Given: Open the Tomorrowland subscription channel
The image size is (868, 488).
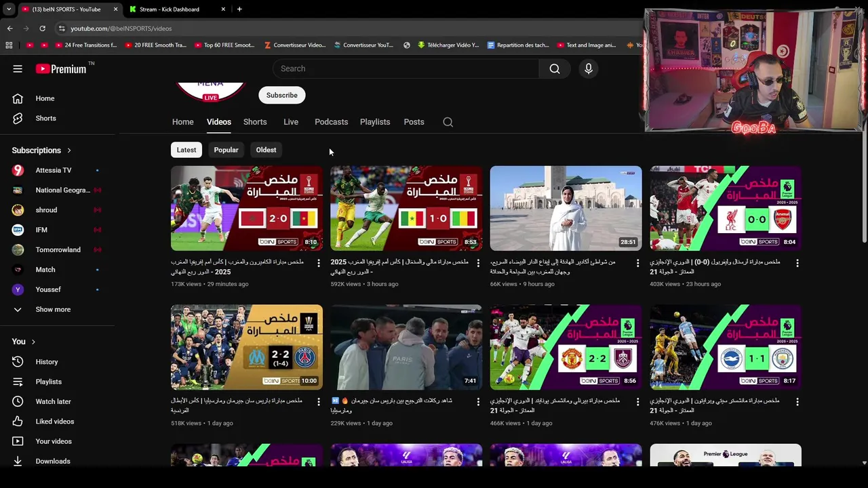Looking at the screenshot, I should click(x=58, y=249).
